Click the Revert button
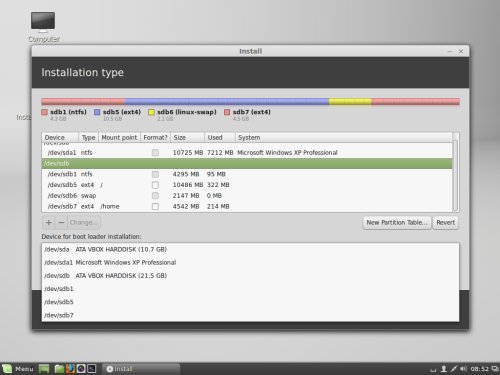500x375 pixels. click(445, 222)
